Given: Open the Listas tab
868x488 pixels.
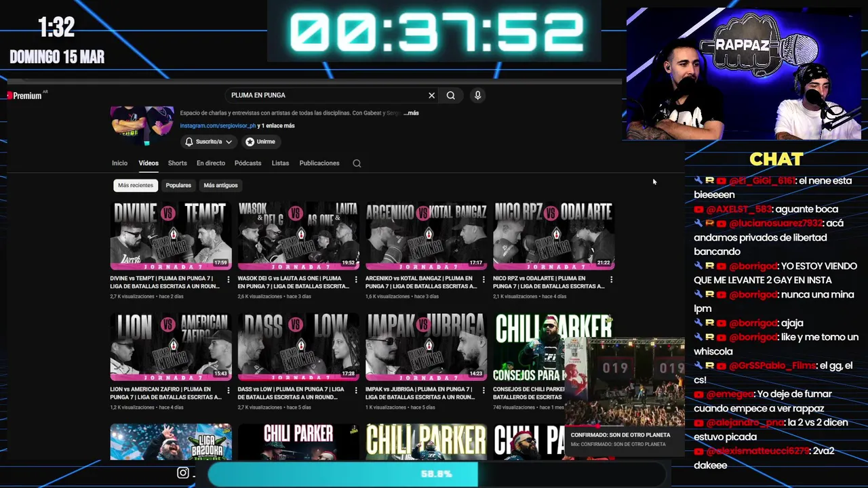Looking at the screenshot, I should click(x=280, y=163).
